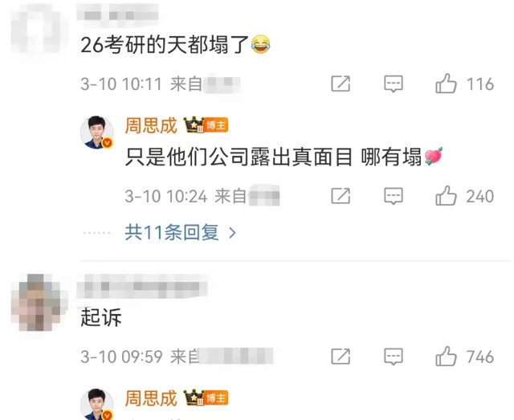Repost the comment timestamped 10:11
This screenshot has width=514, height=420.
click(341, 84)
